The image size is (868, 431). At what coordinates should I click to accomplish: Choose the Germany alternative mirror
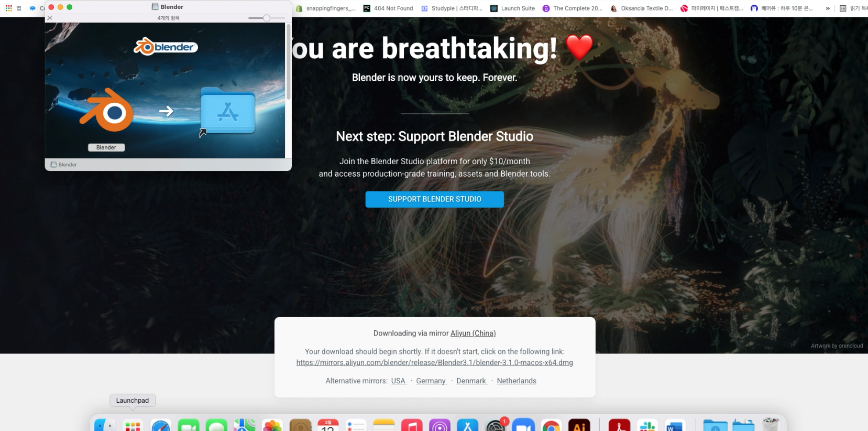(x=431, y=381)
